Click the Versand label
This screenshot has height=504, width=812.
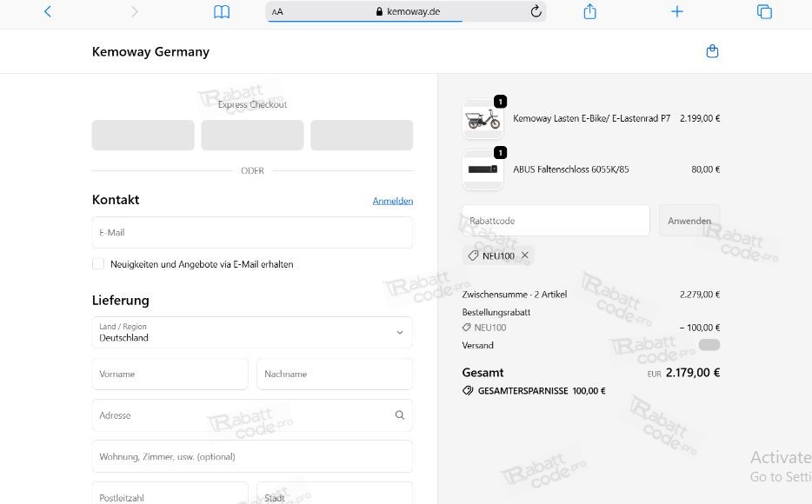[x=477, y=345]
